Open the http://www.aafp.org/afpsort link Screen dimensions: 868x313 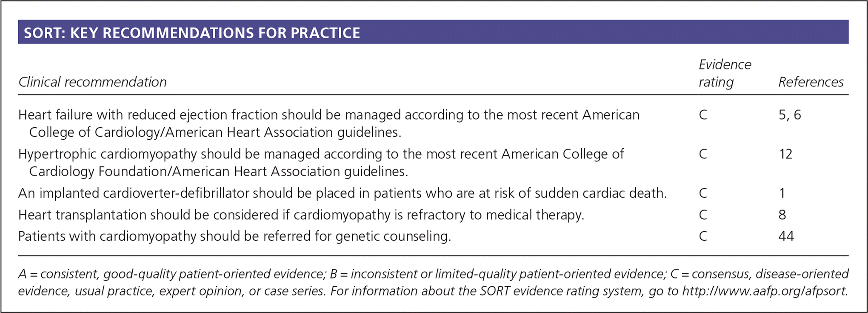coord(765,291)
